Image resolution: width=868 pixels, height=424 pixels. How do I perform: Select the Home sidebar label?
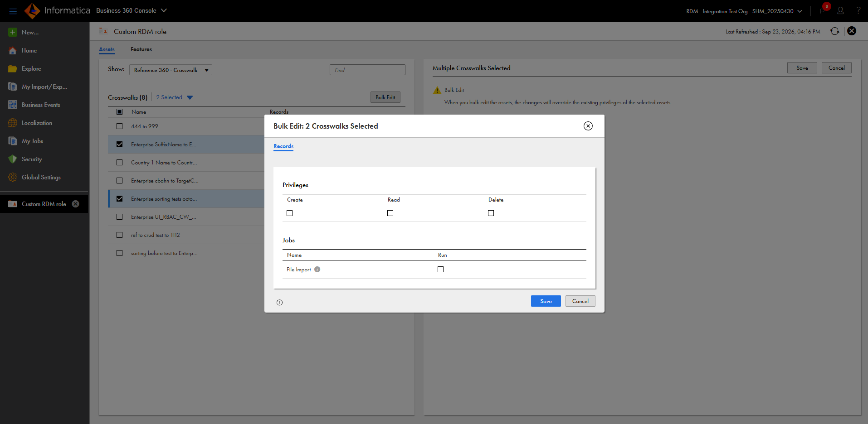pos(29,51)
